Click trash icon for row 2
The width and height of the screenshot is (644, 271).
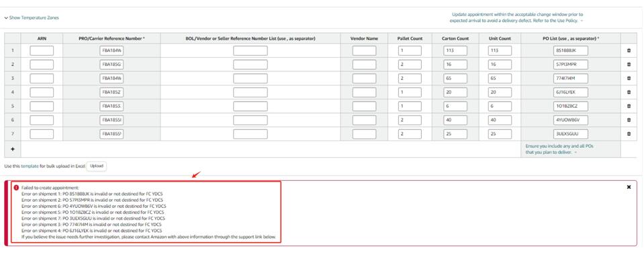tap(629, 65)
